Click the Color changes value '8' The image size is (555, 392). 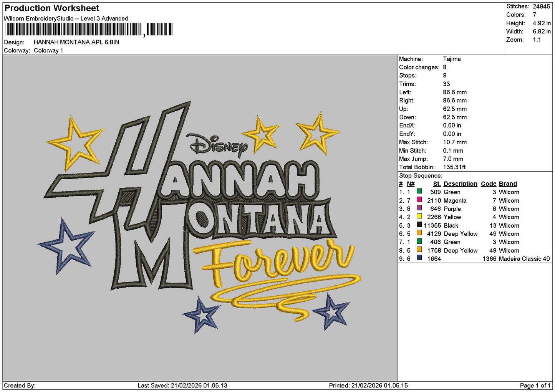pos(445,67)
